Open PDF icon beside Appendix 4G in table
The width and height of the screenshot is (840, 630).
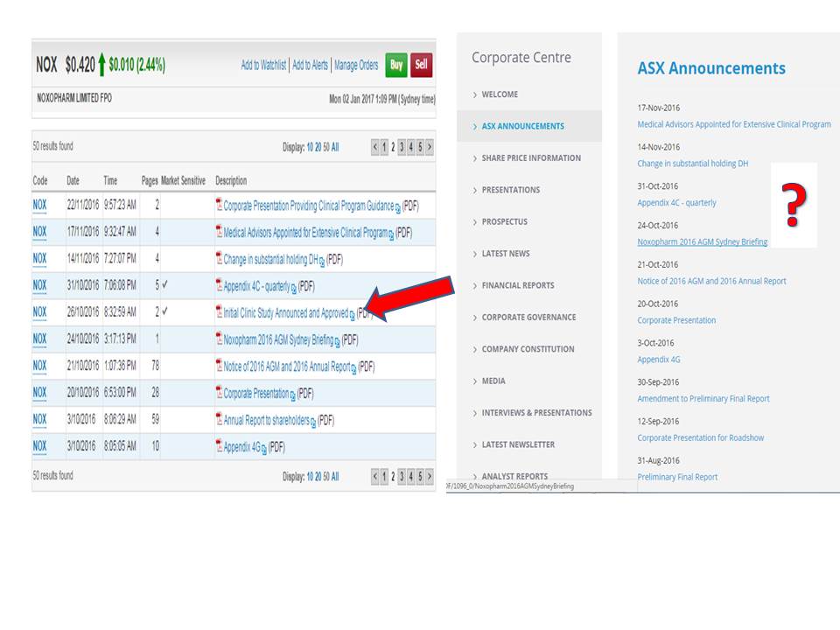(x=219, y=445)
